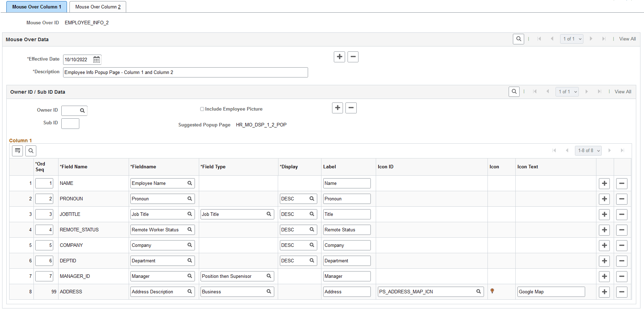Look up Fieldname for PRONOUN row
This screenshot has width=644, height=312.
click(190, 199)
